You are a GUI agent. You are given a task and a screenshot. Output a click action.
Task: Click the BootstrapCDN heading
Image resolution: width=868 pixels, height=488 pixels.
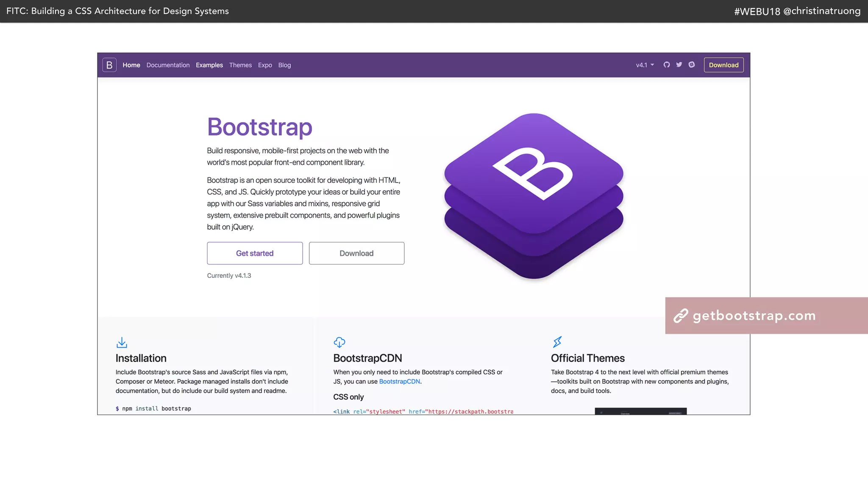pos(367,358)
